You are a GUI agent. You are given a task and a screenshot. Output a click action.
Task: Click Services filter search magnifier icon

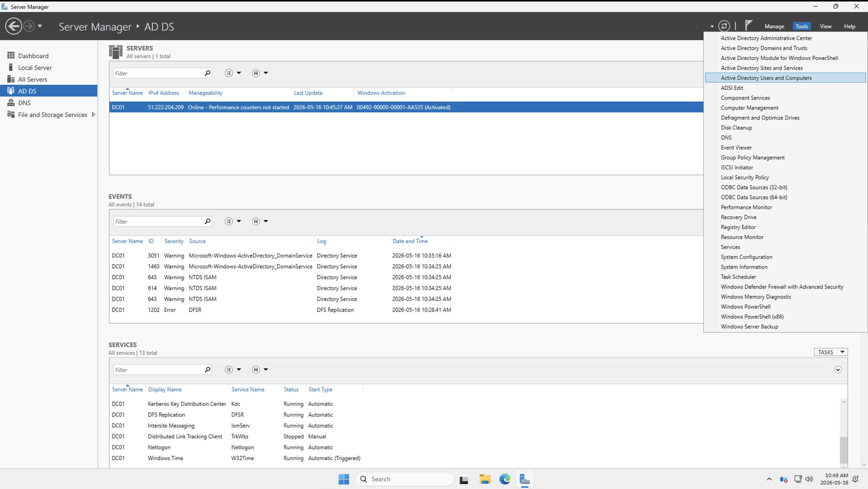click(207, 370)
